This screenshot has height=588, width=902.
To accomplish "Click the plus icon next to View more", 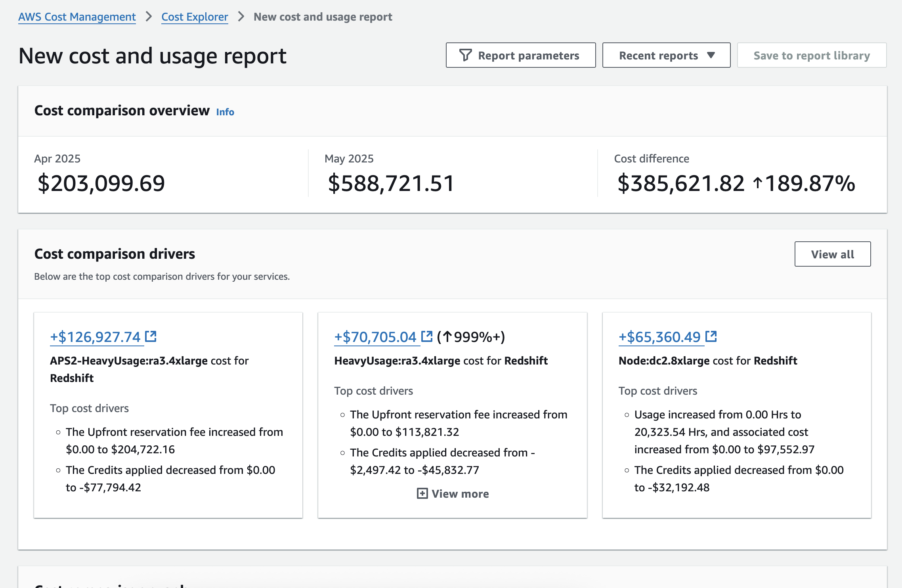I will [422, 493].
